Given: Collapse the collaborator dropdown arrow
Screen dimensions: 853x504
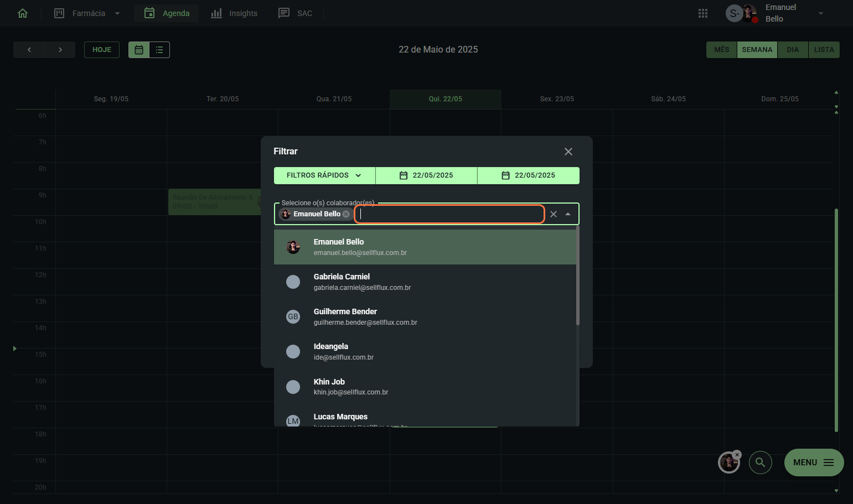Looking at the screenshot, I should 568,214.
